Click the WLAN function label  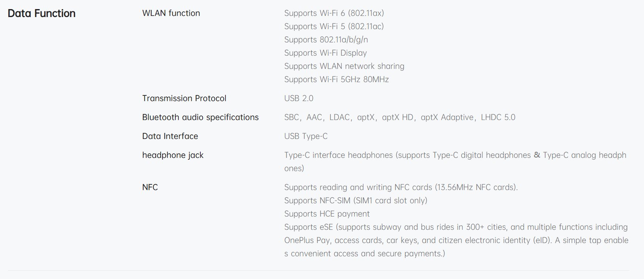click(171, 13)
